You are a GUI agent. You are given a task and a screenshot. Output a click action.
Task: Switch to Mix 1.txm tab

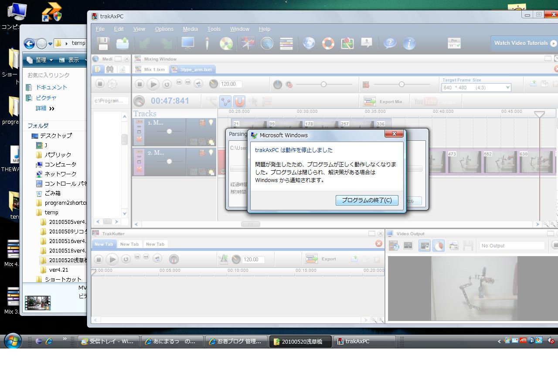coord(150,69)
